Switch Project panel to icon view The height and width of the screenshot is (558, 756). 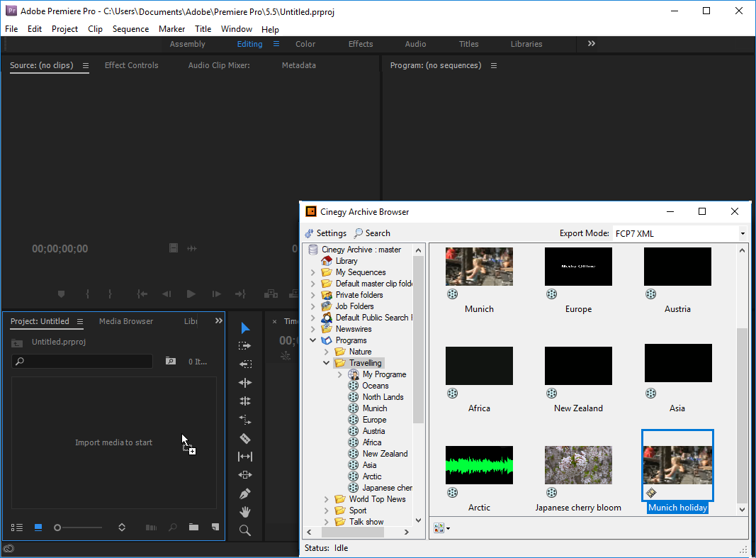click(38, 528)
